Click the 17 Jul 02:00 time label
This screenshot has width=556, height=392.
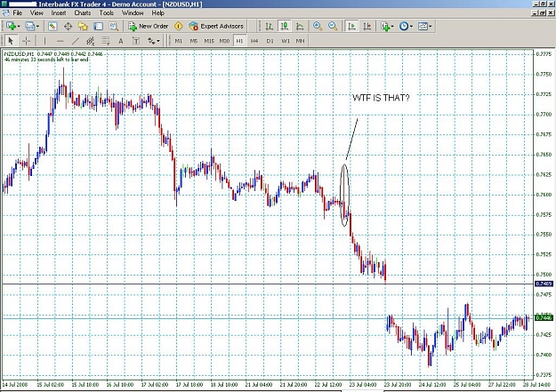(154, 385)
